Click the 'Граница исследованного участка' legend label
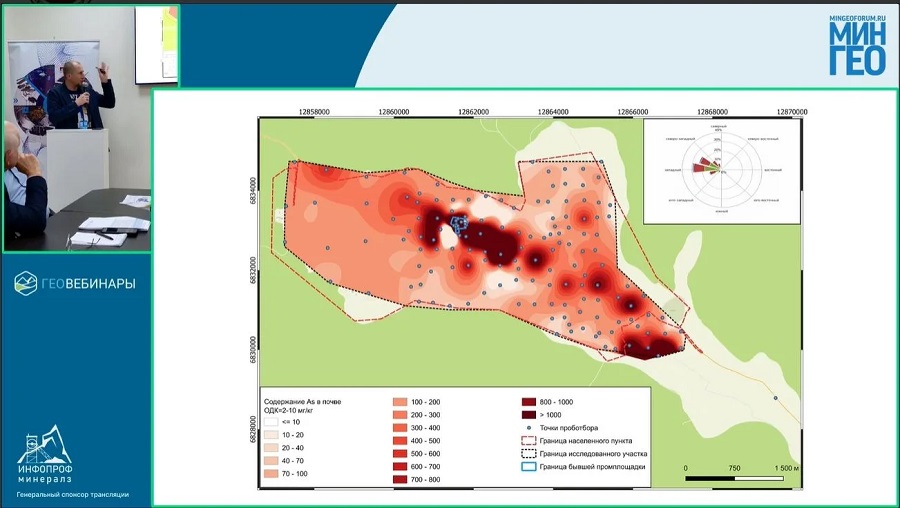 coord(593,453)
